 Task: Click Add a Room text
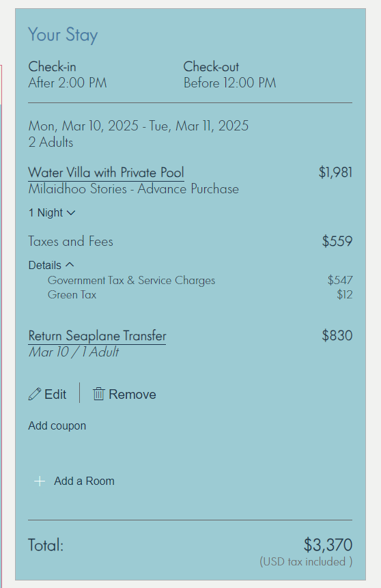pyautogui.click(x=84, y=481)
